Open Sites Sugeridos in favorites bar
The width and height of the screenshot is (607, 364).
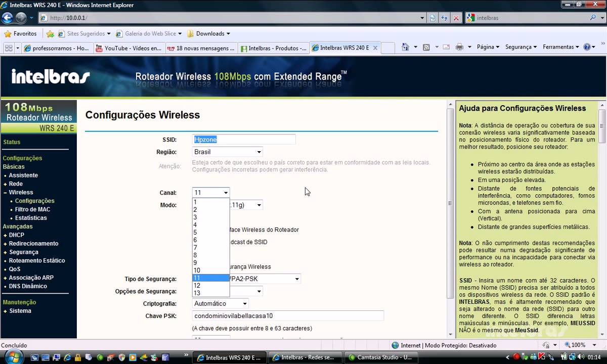85,34
